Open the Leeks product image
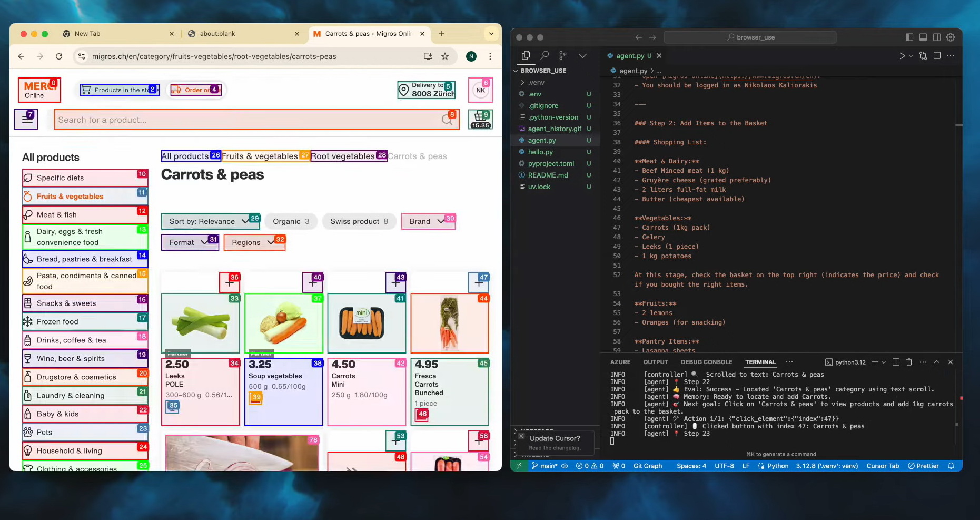Image resolution: width=980 pixels, height=520 pixels. pyautogui.click(x=200, y=323)
